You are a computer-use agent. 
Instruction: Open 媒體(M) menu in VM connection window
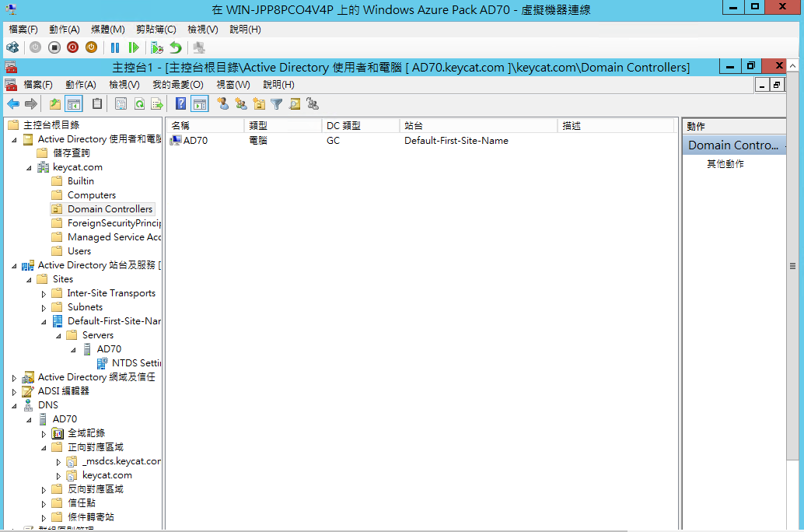click(x=107, y=30)
